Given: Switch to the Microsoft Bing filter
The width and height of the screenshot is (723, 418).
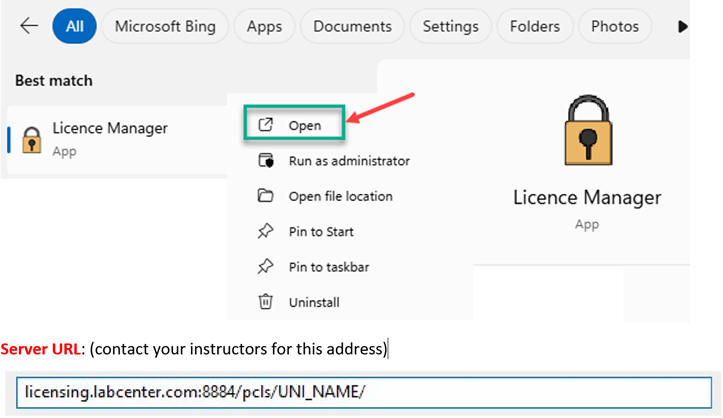Looking at the screenshot, I should point(165,26).
